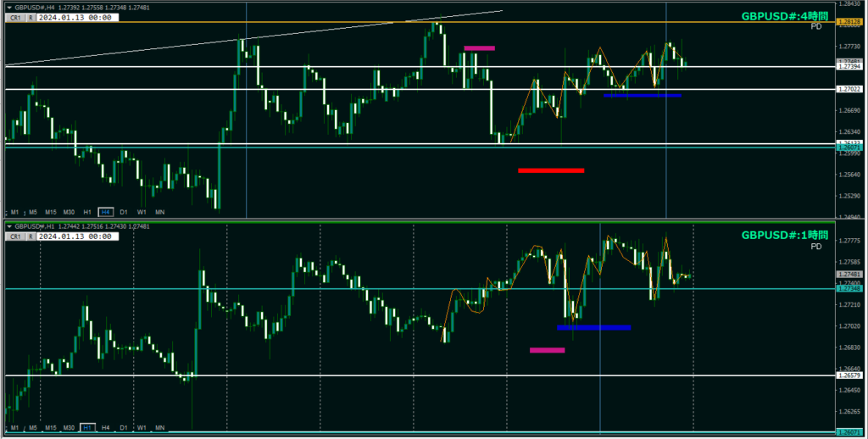Click the 1.27022 price label on the H4 axis
This screenshot has height=439, width=868.
click(849, 89)
